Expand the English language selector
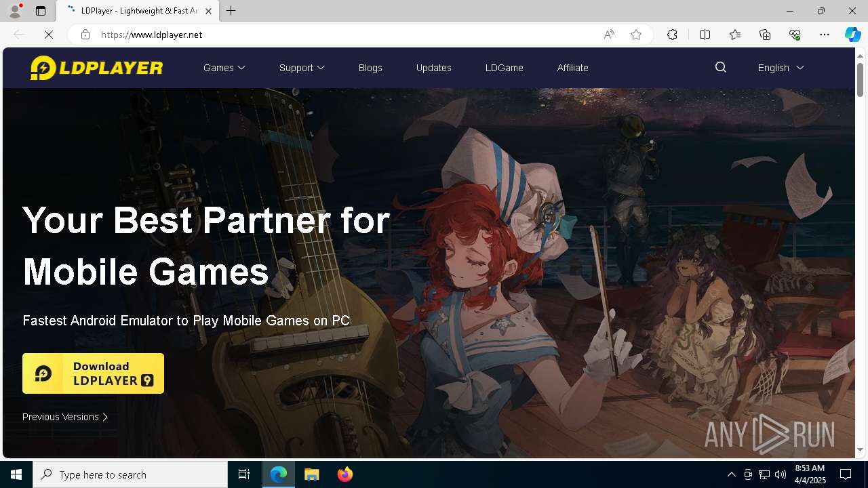The image size is (868, 488). point(781,68)
